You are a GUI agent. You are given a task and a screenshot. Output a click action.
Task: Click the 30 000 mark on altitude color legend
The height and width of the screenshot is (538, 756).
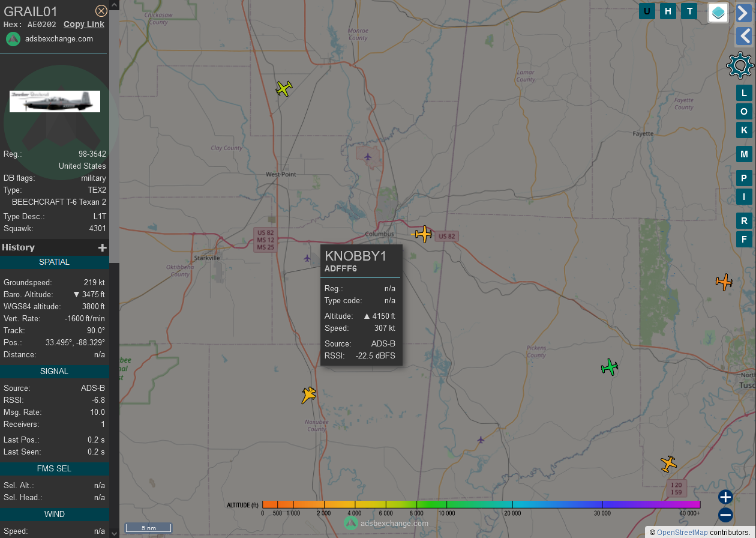(602, 513)
